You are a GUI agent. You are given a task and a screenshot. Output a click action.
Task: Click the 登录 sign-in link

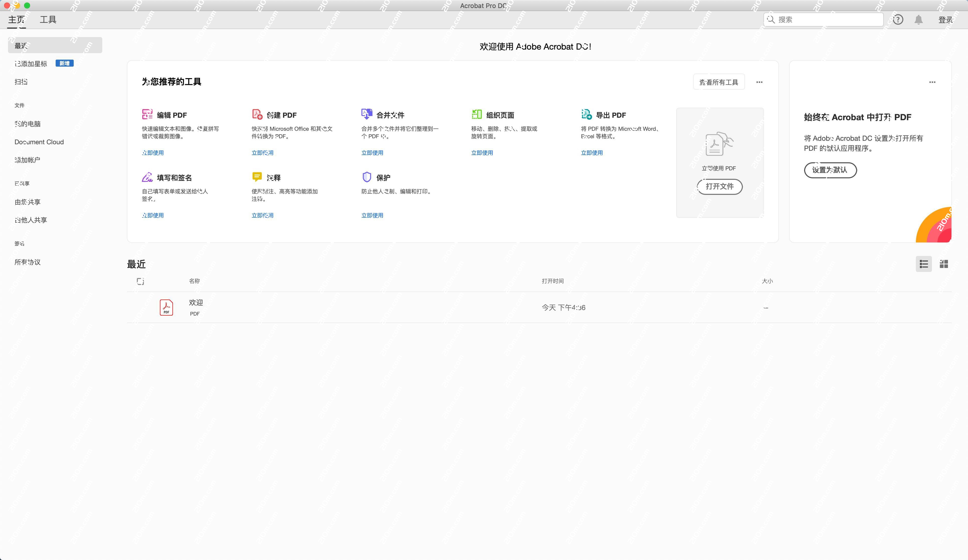[945, 20]
